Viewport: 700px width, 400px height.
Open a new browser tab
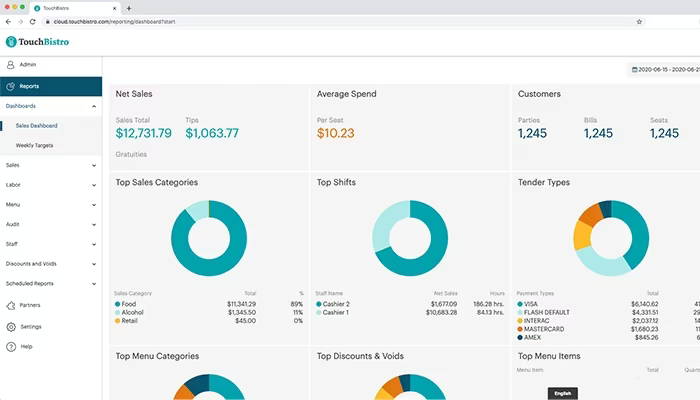pyautogui.click(x=129, y=8)
